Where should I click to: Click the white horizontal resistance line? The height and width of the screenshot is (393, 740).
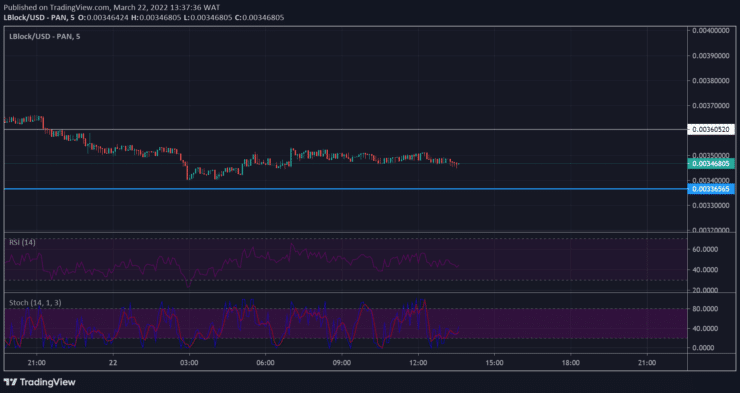pyautogui.click(x=345, y=129)
